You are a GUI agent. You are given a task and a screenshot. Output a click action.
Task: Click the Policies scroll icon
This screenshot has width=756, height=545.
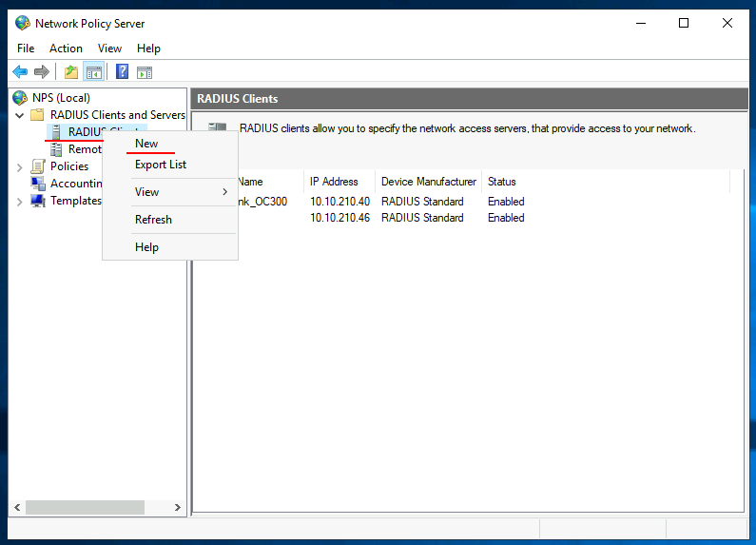pos(38,166)
